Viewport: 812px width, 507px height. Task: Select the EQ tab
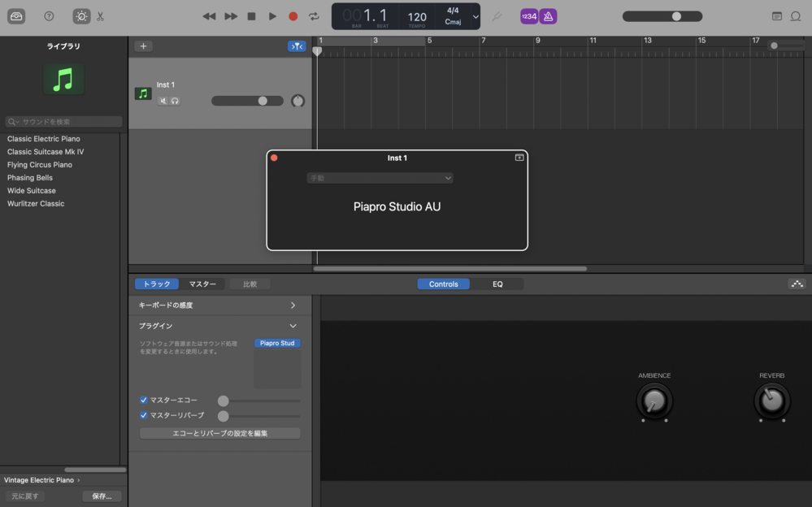(x=497, y=284)
